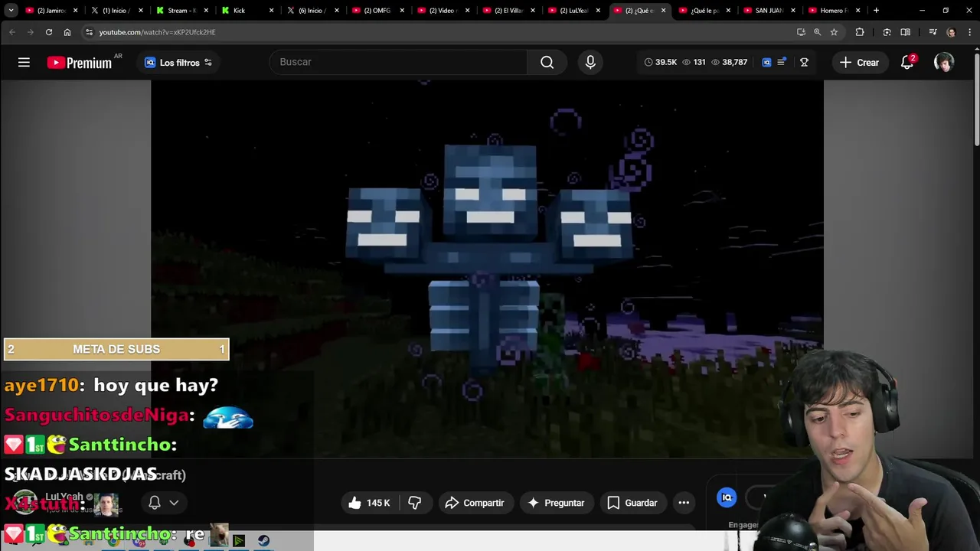The width and height of the screenshot is (980, 551).
Task: Open the Chrome three-dot menu
Action: click(969, 32)
